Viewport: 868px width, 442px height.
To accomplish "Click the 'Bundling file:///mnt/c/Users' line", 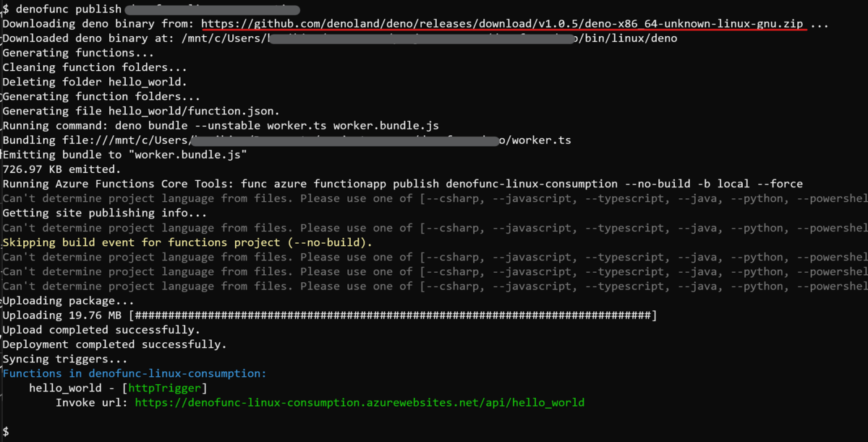I will tap(286, 140).
